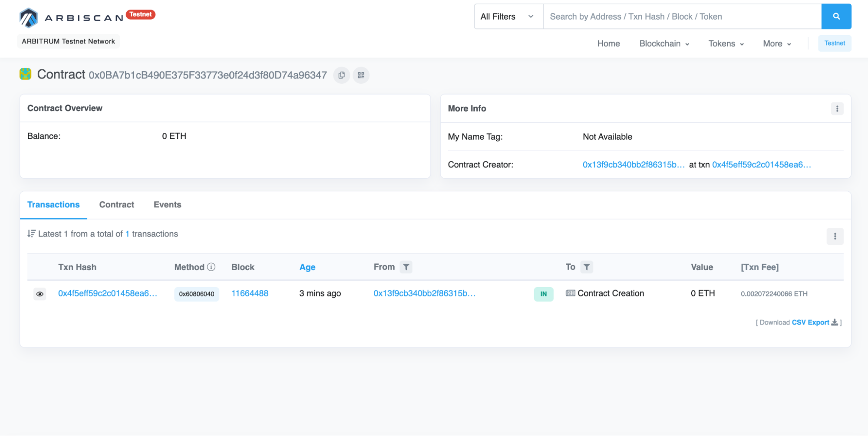868x436 pixels.
Task: Toggle the eye preview for transaction row
Action: (x=40, y=294)
